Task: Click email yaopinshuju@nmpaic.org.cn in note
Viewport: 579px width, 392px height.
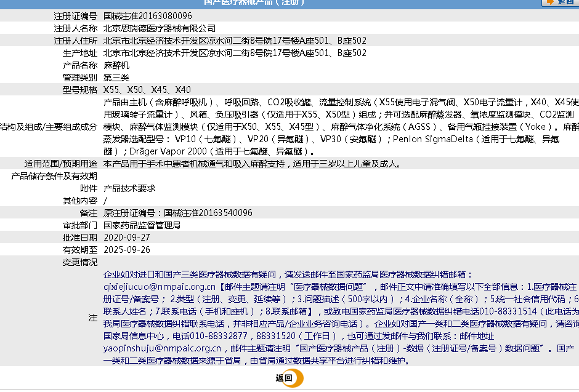Action: click(162, 348)
